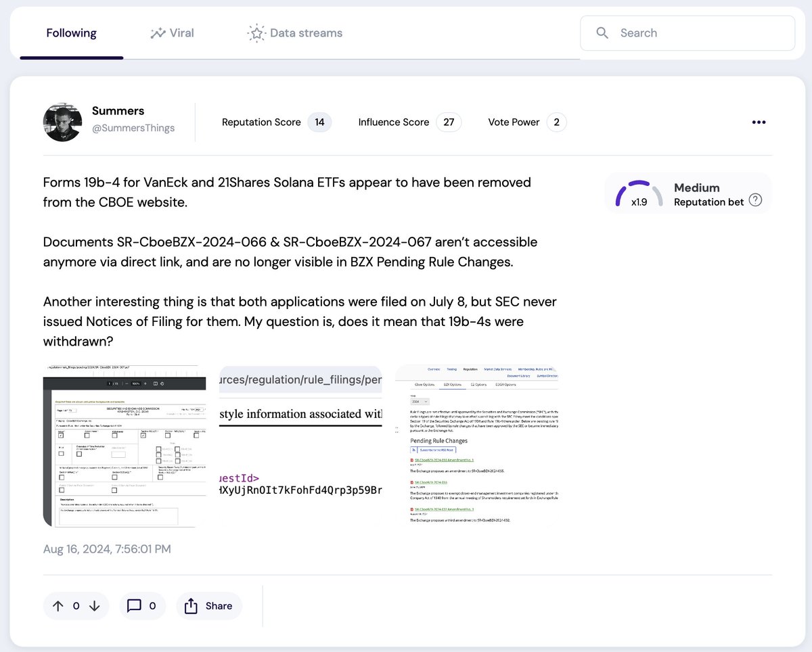Click the Influence Score value 27
The height and width of the screenshot is (652, 812).
pos(449,122)
